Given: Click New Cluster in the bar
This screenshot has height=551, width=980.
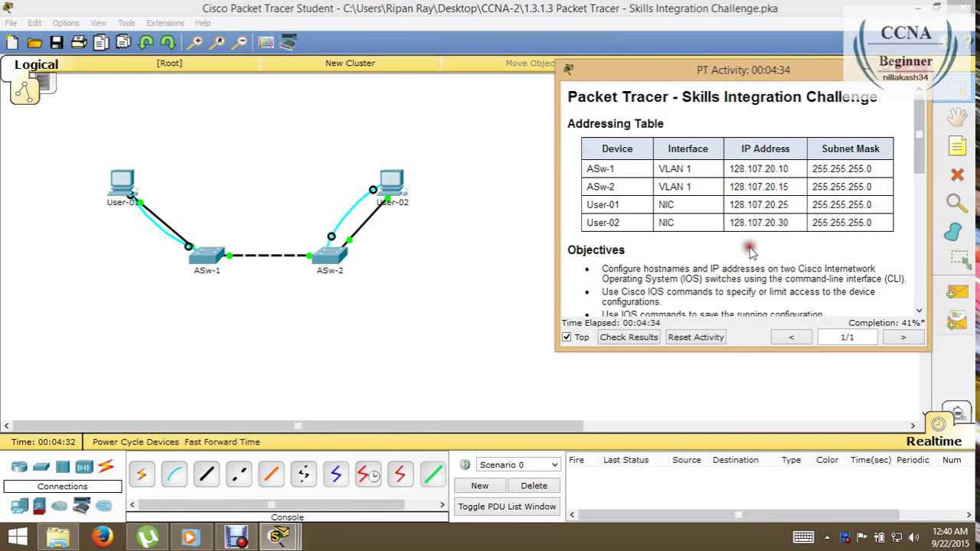Looking at the screenshot, I should click(x=350, y=64).
